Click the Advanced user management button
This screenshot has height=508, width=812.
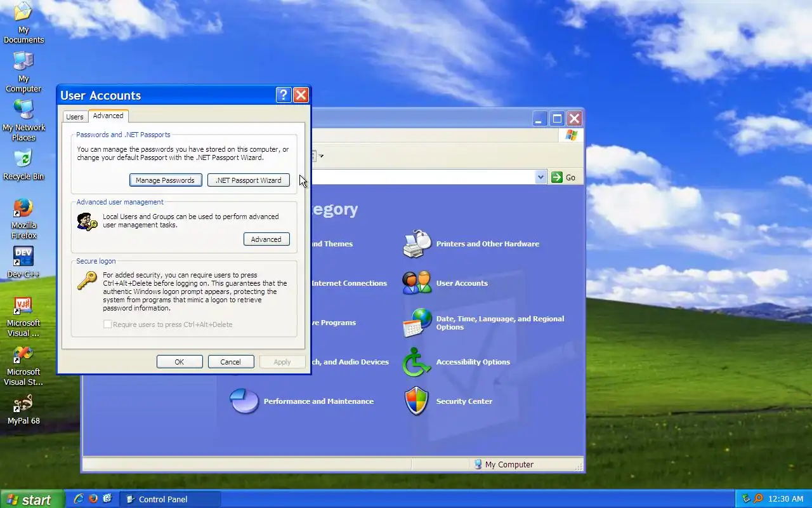[x=266, y=239]
